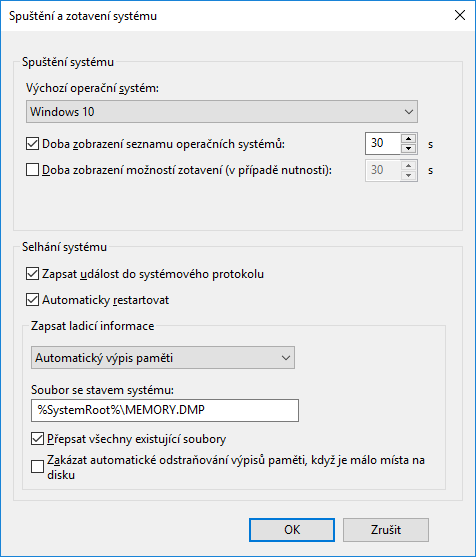The width and height of the screenshot is (476, 557).
Task: Expand the Automatický výpis paměti dropdown
Action: point(163,358)
